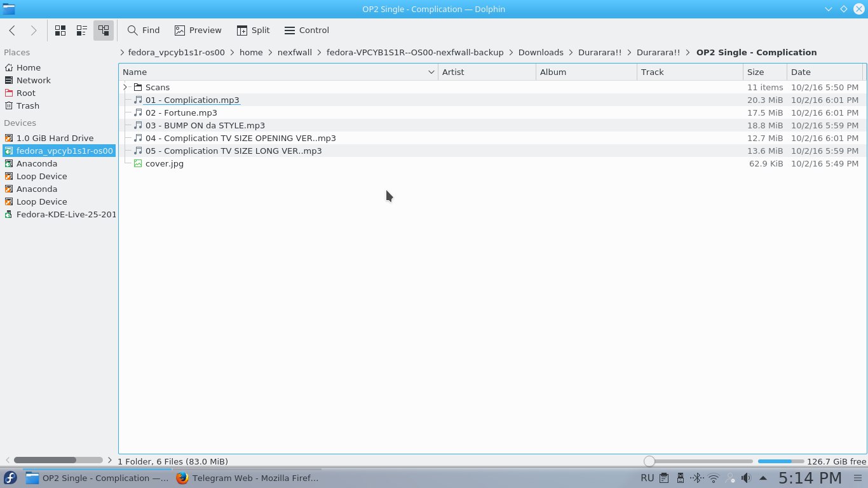
Task: Select file name 02 - Fortune.mp3
Action: (181, 112)
